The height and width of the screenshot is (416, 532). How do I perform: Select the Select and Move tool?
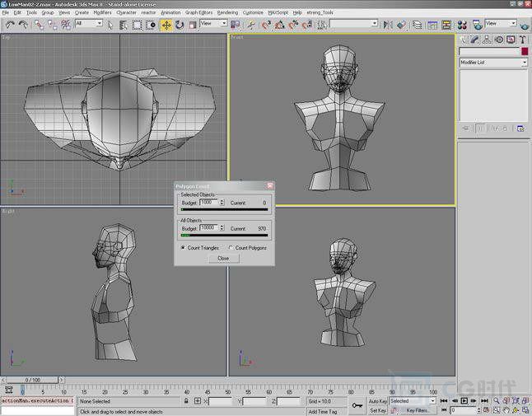pos(166,25)
